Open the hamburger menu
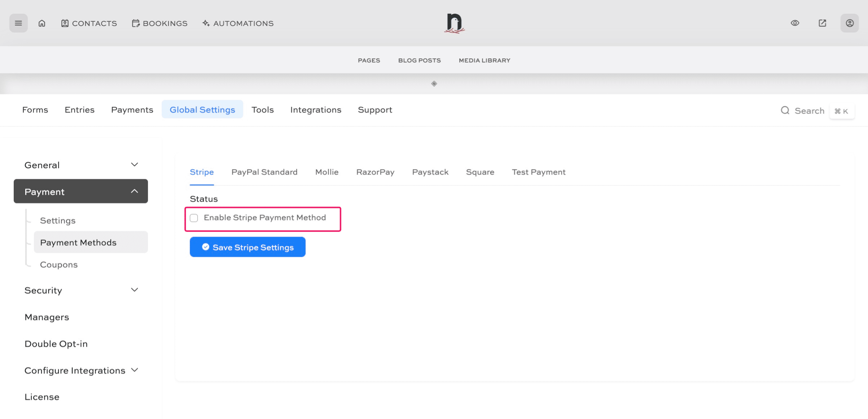 (18, 23)
